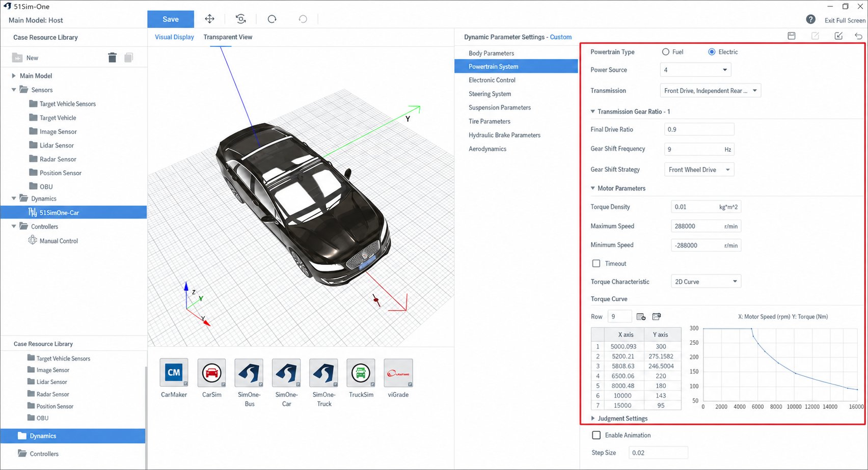Open the help question mark icon
Viewport: 868px width, 470px height.
click(811, 19)
